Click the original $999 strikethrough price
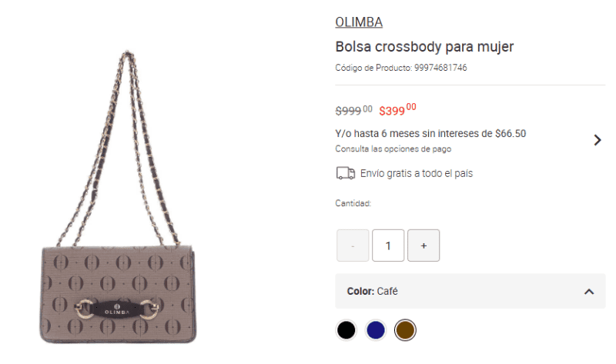This screenshot has height=364, width=616. pos(353,110)
